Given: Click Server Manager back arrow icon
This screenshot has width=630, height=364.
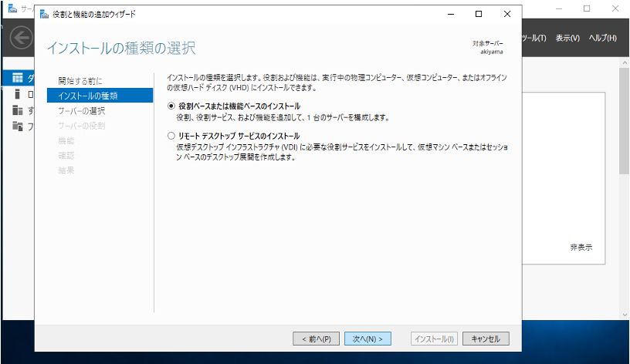Looking at the screenshot, I should point(22,38).
